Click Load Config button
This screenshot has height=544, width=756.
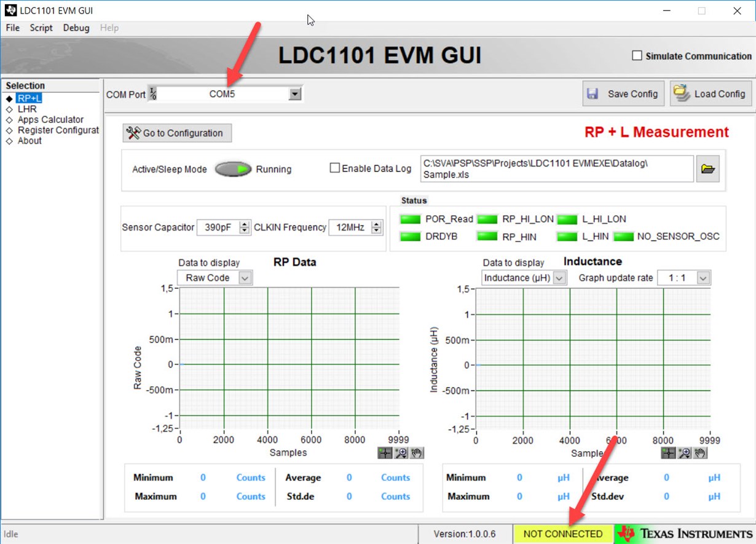(711, 94)
